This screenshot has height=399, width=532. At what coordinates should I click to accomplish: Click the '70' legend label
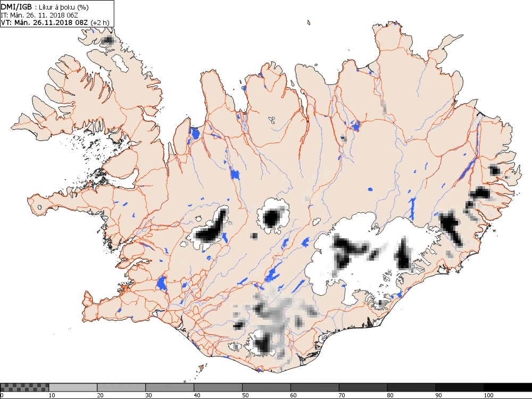point(342,395)
